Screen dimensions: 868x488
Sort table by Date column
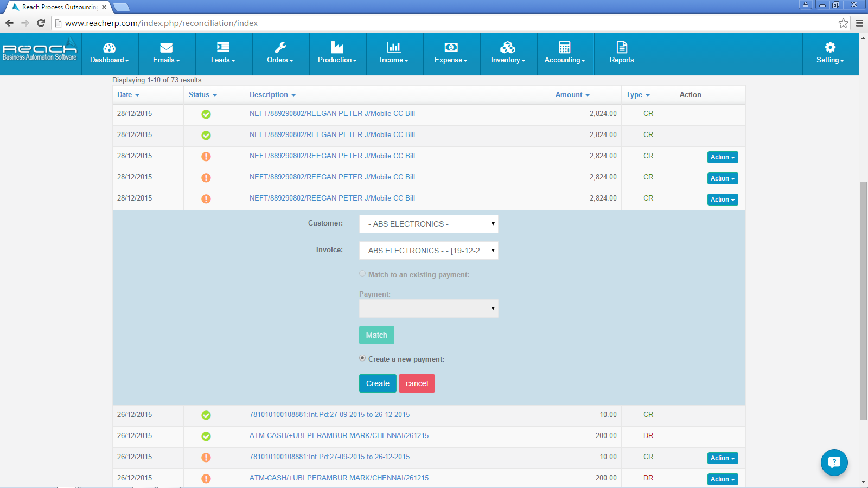coord(128,94)
